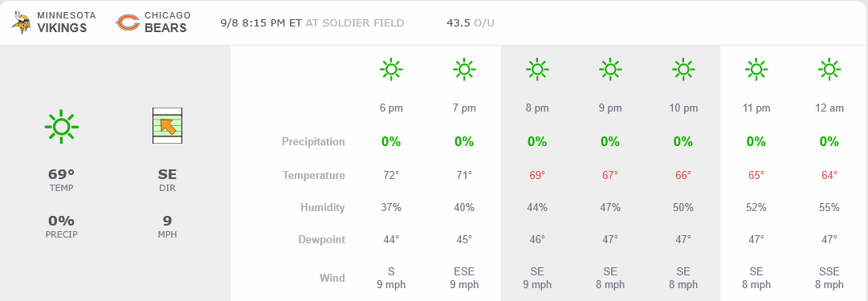Image resolution: width=868 pixels, height=301 pixels.
Task: Click the 43.5 O/U betting line
Action: click(470, 23)
